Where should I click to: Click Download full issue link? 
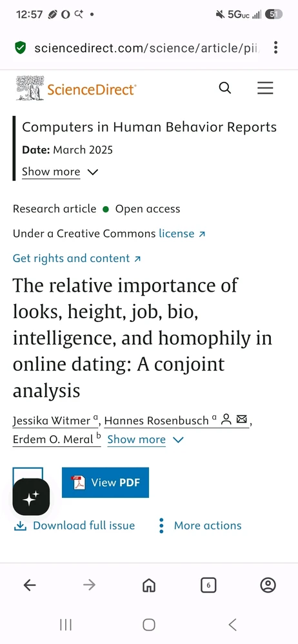click(x=74, y=526)
